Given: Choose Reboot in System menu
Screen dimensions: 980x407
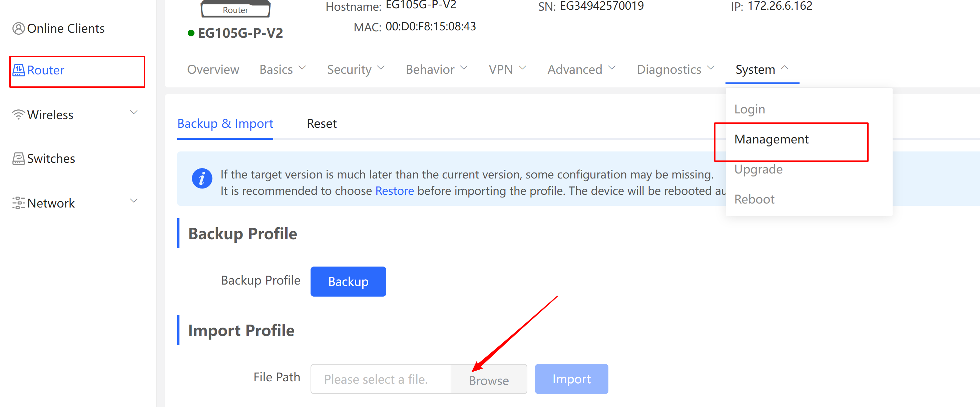Looking at the screenshot, I should [754, 199].
